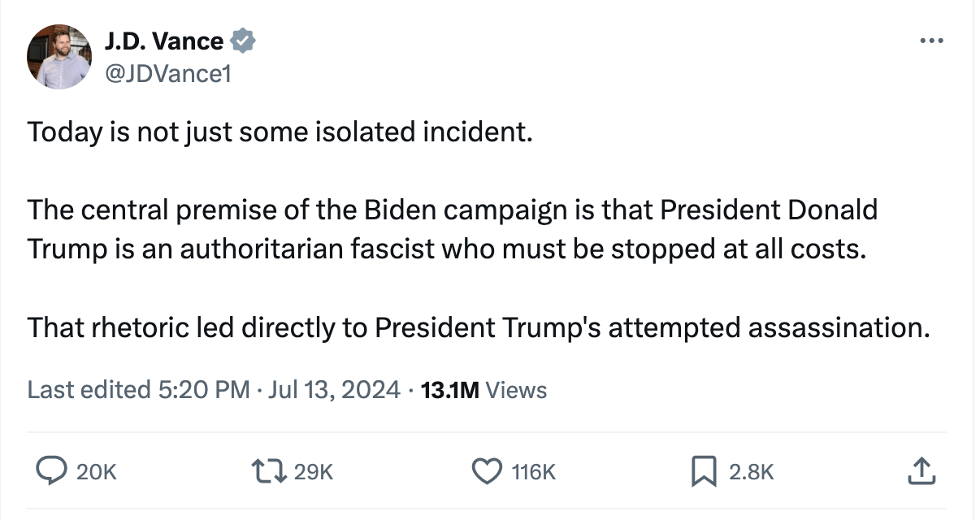This screenshot has width=980, height=520.
Task: Click the reply speech bubble icon
Action: pyautogui.click(x=53, y=470)
